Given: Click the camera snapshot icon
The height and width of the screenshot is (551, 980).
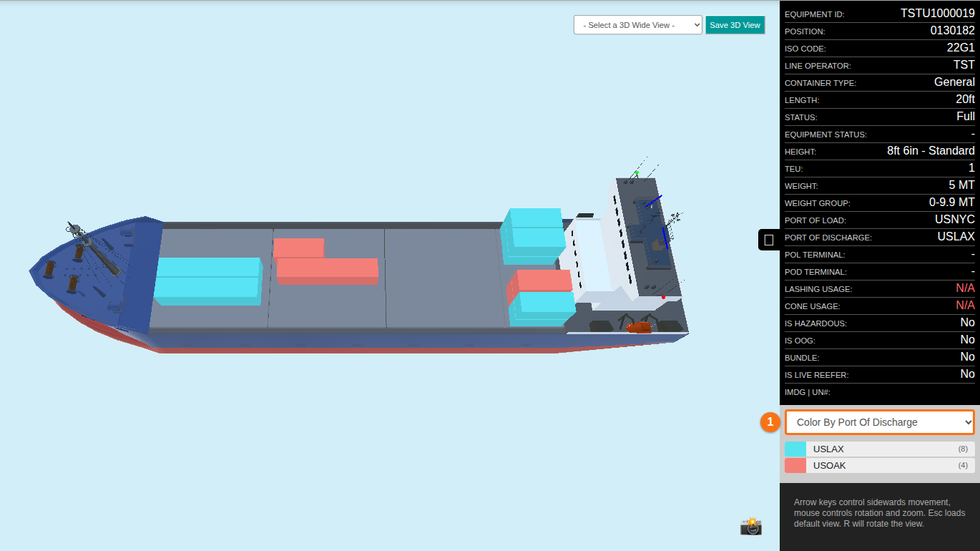Looking at the screenshot, I should tap(751, 526).
